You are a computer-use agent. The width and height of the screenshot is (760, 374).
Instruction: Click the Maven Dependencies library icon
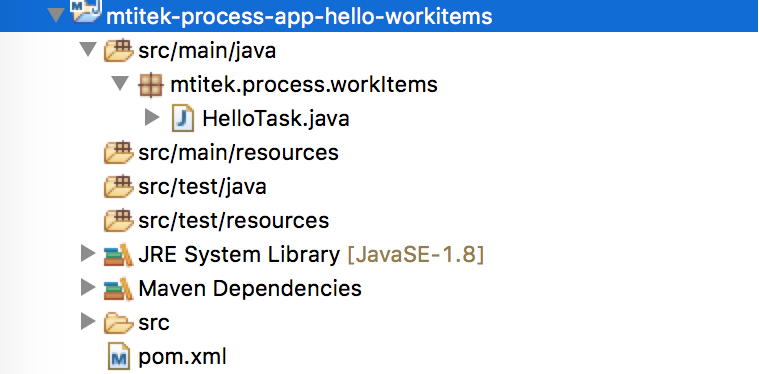[x=118, y=289]
